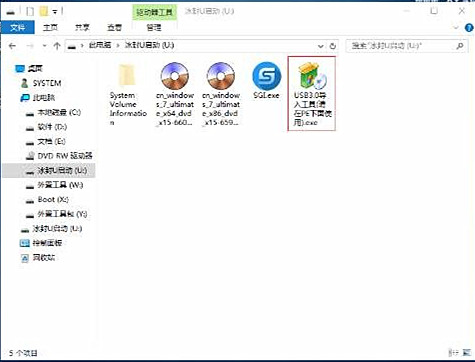
Task: Select the lower 冰封U启动 (U:) root entry
Action: tap(51, 228)
